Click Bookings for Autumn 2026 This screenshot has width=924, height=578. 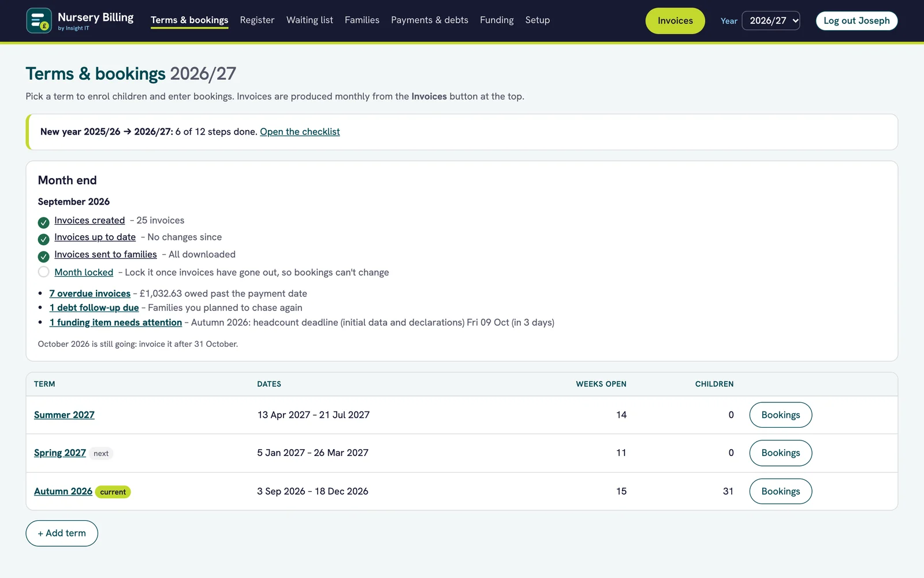[781, 491]
